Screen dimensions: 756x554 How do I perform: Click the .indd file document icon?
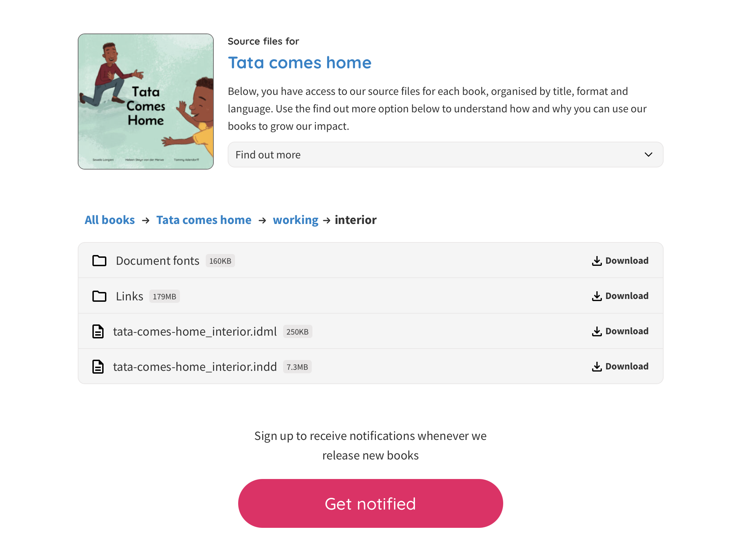pyautogui.click(x=98, y=367)
